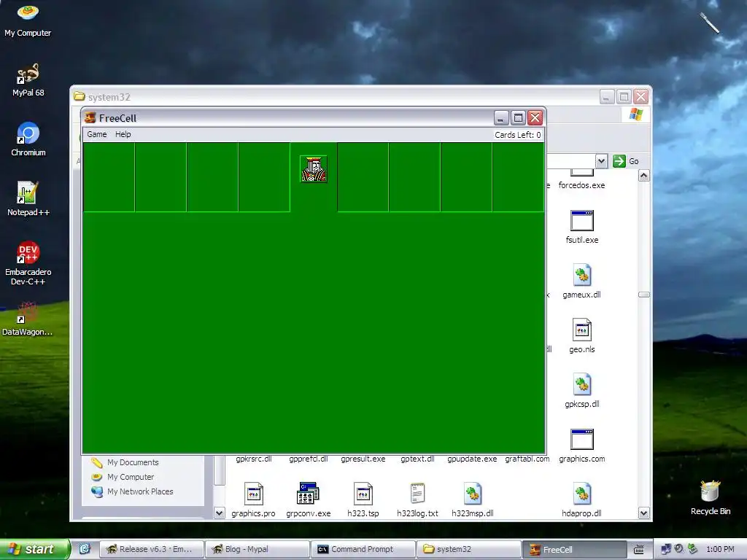Open Notepad++ desktop shortcut
747x560 pixels.
[28, 199]
